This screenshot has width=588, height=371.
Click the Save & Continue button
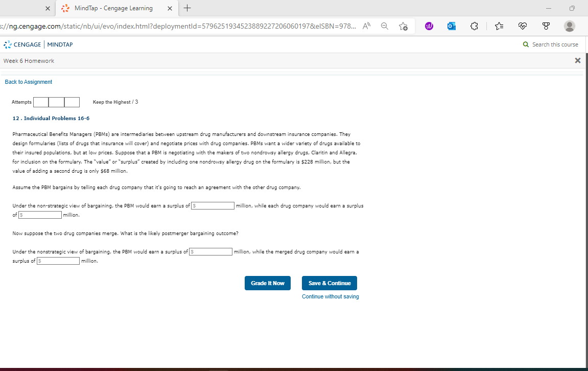click(329, 283)
